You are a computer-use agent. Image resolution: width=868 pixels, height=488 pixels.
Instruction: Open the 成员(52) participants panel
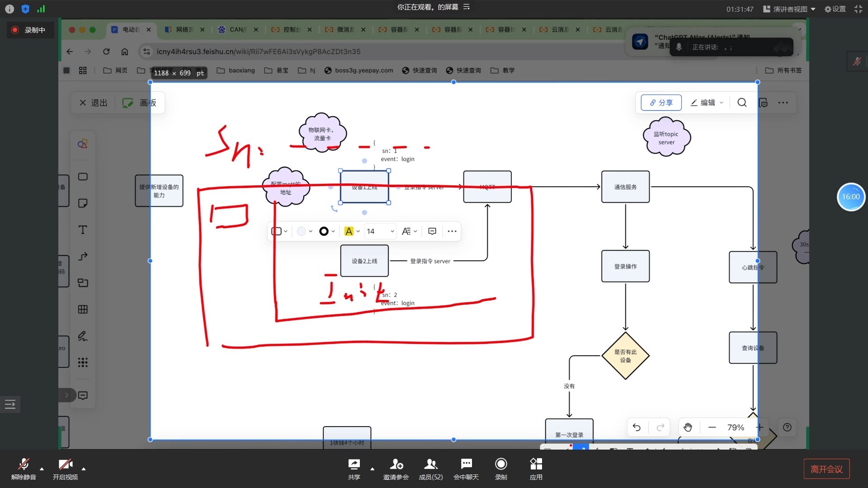point(430,468)
